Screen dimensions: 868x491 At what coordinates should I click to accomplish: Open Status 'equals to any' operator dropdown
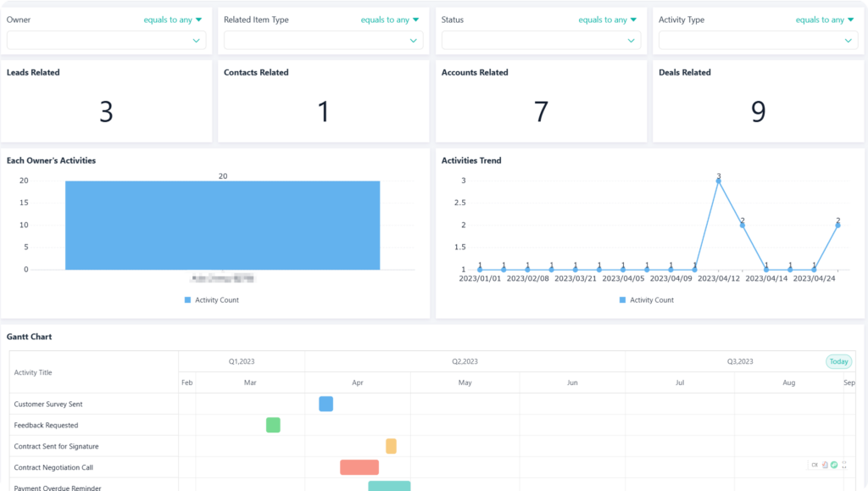[608, 20]
